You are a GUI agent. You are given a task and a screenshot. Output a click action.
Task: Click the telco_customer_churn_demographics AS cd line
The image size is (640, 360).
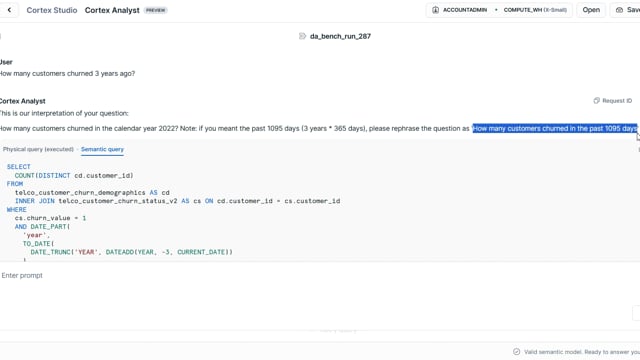click(92, 193)
